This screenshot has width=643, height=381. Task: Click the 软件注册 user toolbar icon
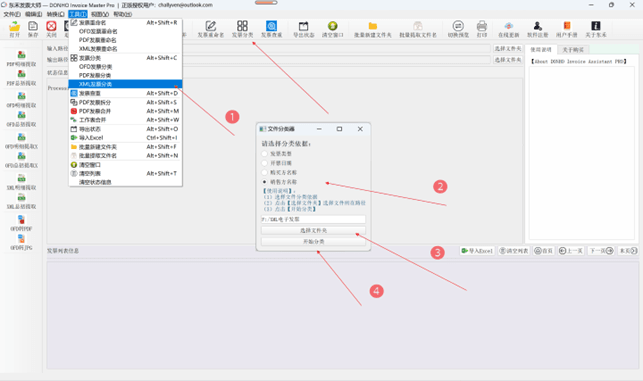point(538,26)
